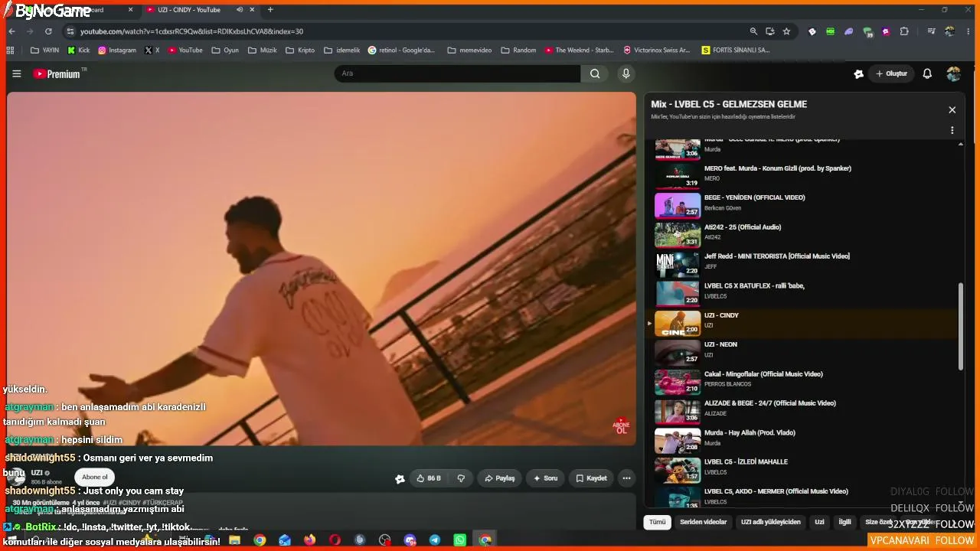Screen dimensions: 980x551
Task: Save the video with Kaydet
Action: click(x=592, y=478)
